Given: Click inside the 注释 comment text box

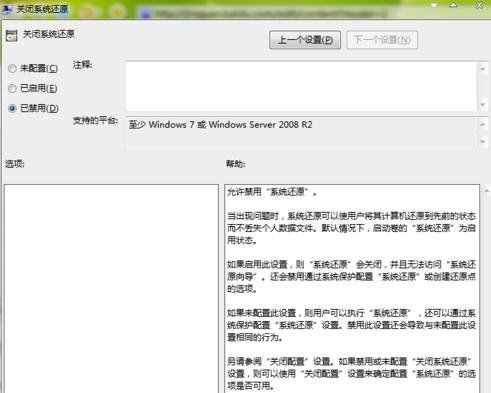Looking at the screenshot, I should click(x=301, y=86).
